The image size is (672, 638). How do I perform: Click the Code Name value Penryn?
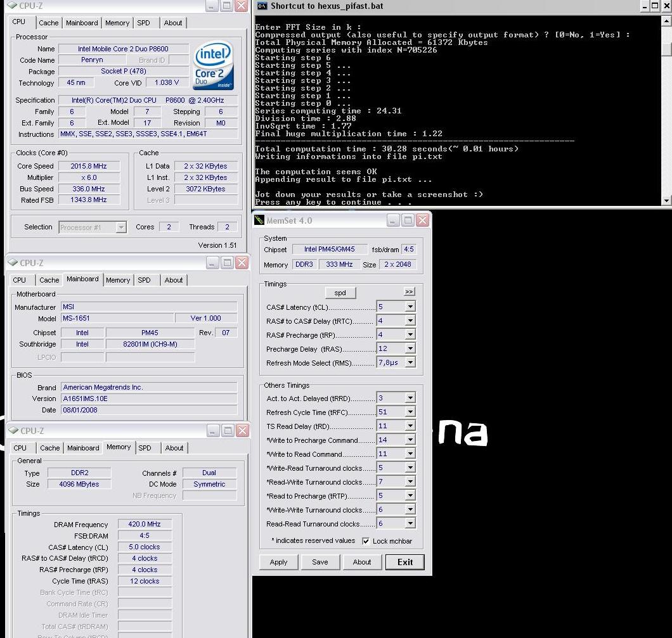(x=92, y=60)
